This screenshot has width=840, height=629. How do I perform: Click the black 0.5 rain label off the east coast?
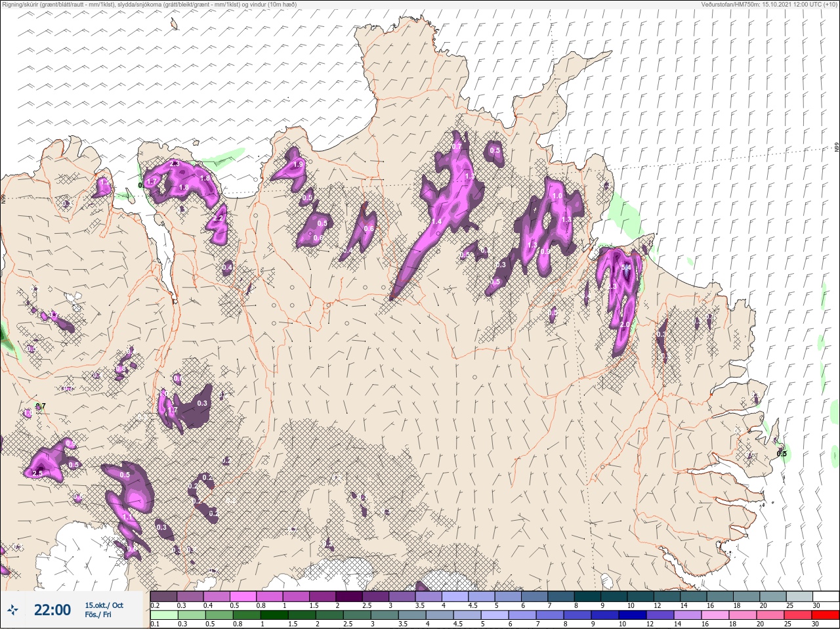tap(782, 453)
